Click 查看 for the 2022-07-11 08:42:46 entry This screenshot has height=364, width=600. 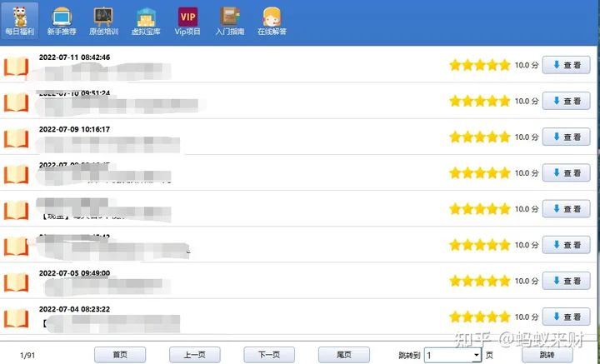(567, 65)
